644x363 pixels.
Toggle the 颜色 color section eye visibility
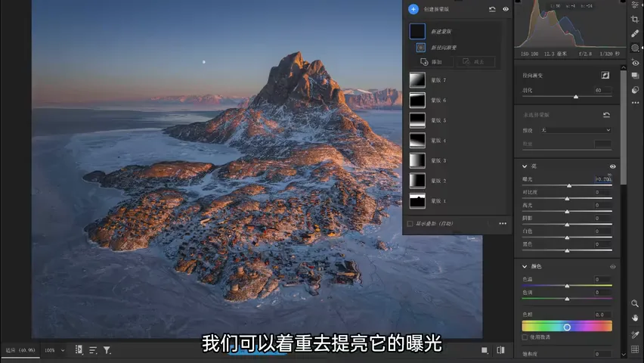612,267
